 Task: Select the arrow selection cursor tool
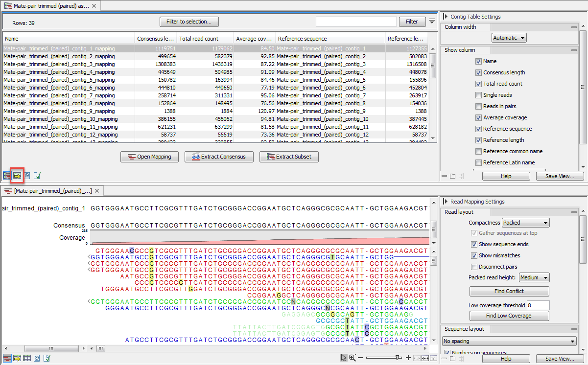click(x=343, y=358)
